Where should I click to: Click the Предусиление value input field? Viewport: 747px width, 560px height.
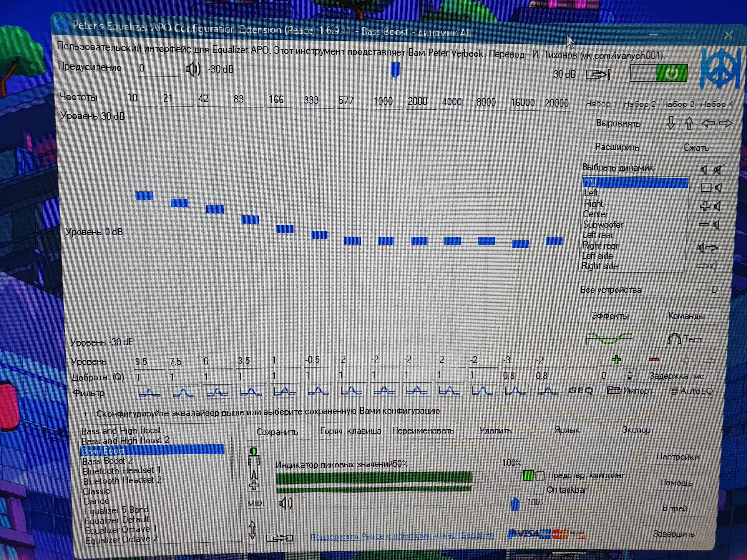coord(158,69)
